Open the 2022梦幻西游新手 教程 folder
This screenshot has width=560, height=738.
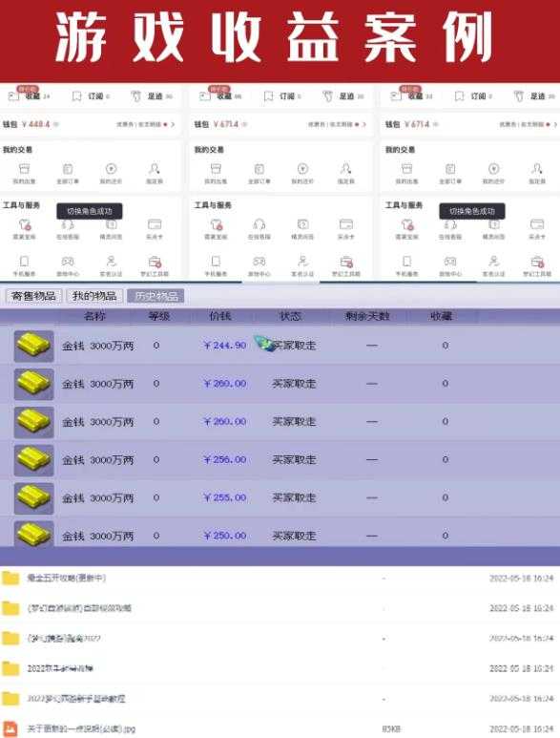pyautogui.click(x=76, y=699)
